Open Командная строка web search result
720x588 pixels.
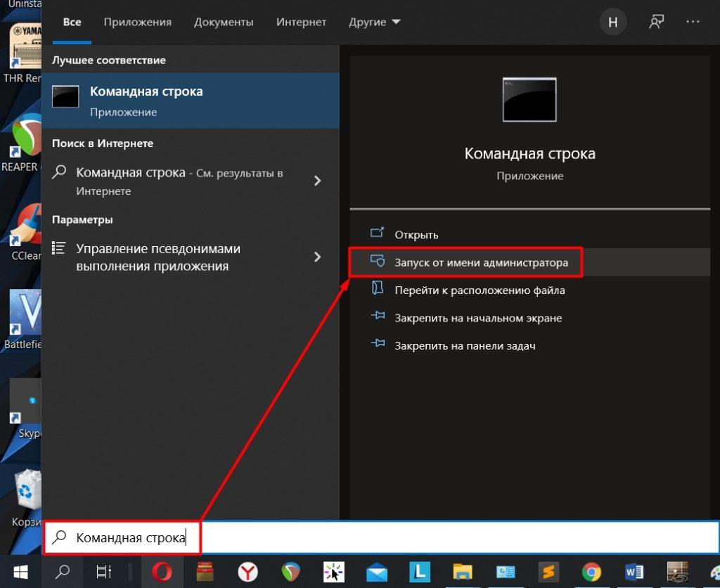click(x=179, y=181)
